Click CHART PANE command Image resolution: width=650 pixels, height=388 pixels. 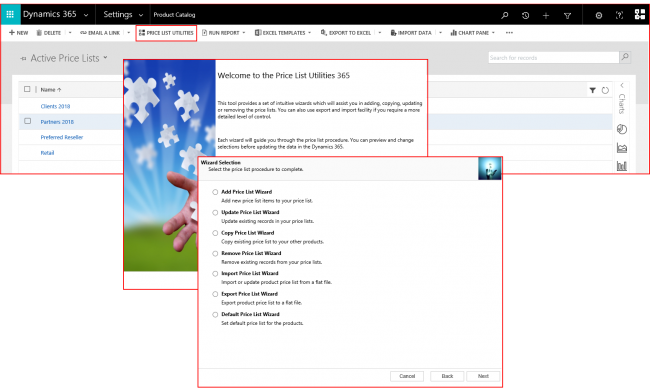[470, 33]
